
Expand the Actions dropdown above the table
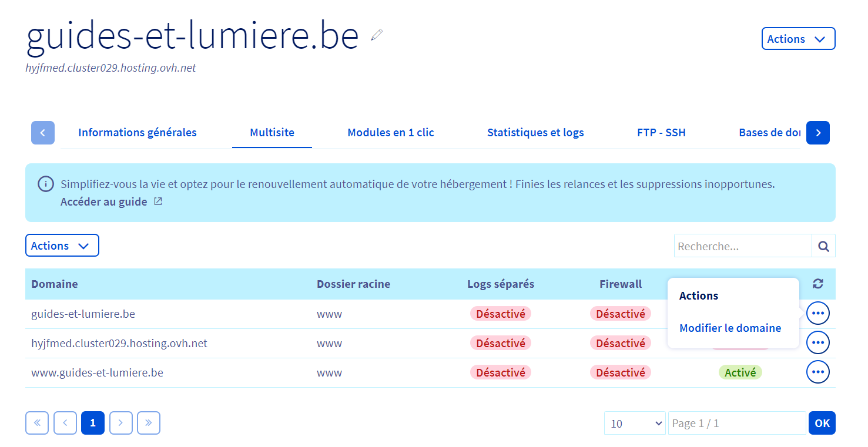click(62, 246)
